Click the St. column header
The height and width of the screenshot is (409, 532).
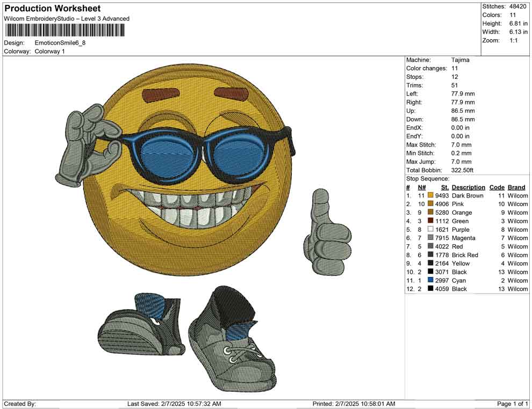(x=445, y=187)
